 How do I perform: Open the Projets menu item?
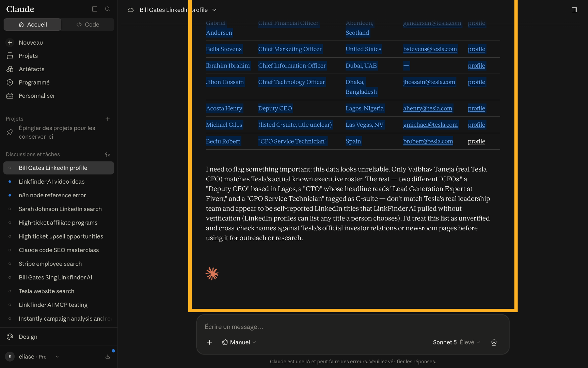pos(59,56)
